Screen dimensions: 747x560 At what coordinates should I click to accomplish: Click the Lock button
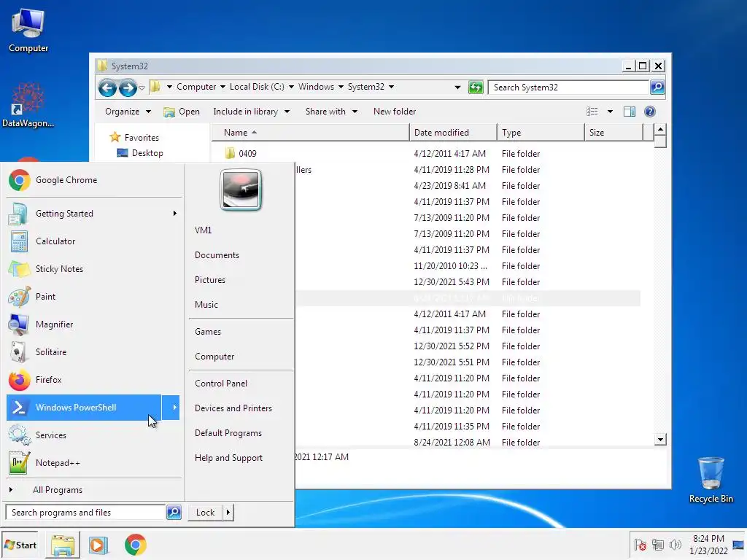[x=205, y=513]
